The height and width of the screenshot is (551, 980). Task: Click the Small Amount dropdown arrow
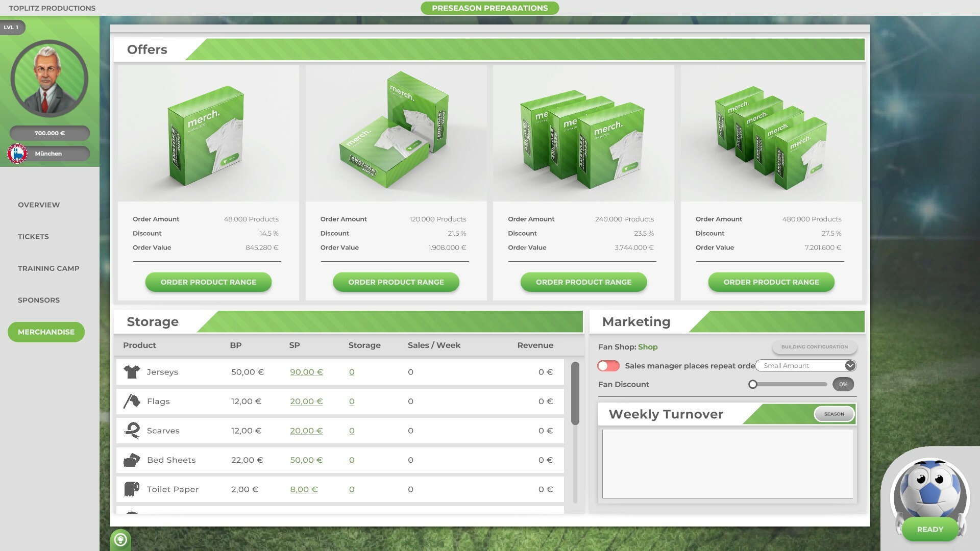click(850, 366)
